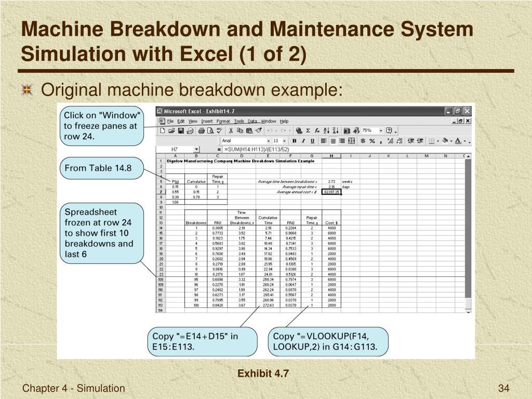The height and width of the screenshot is (399, 532).
Task: Open the font size 10 dropdown
Action: [x=285, y=141]
